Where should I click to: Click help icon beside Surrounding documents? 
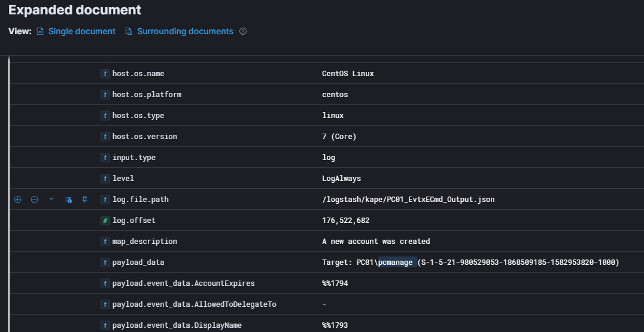pyautogui.click(x=243, y=31)
